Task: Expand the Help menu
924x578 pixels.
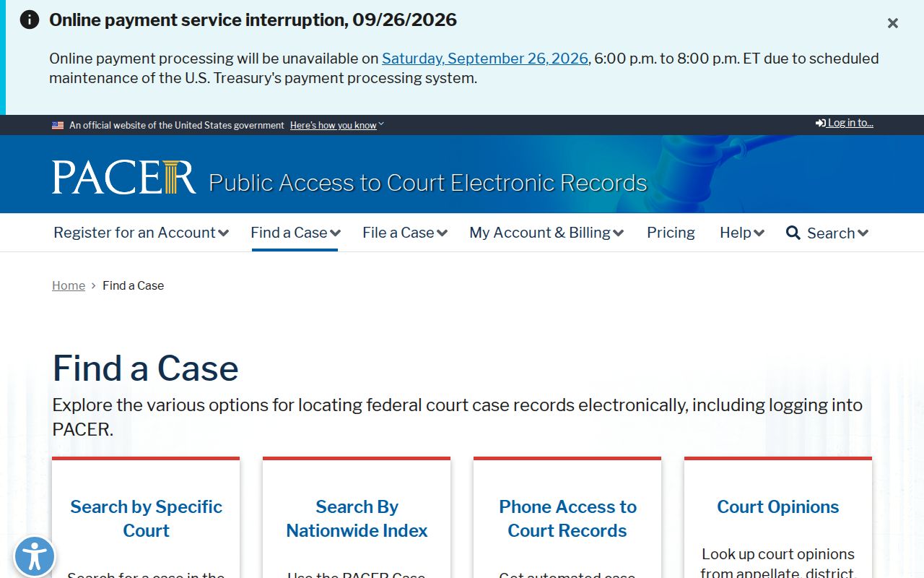Action: [x=742, y=233]
